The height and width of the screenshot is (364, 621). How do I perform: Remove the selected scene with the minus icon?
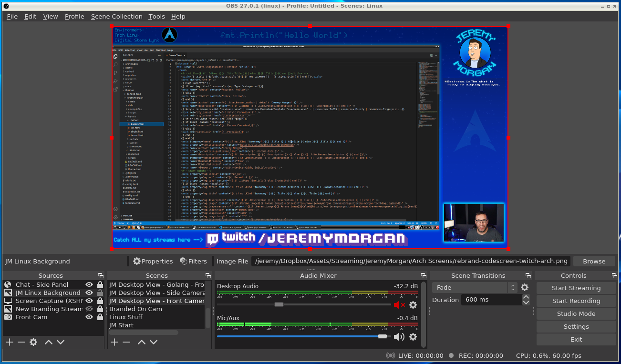(x=126, y=342)
